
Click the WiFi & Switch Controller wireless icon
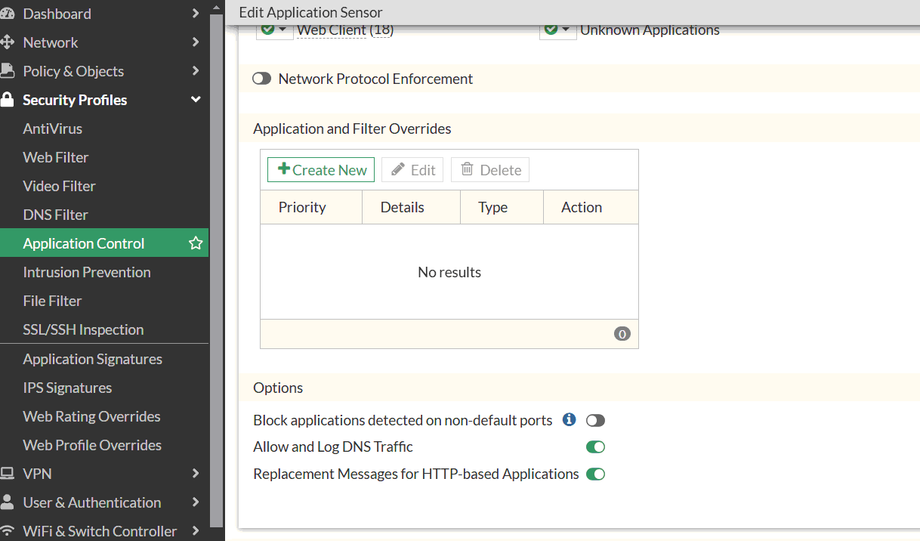click(7, 531)
